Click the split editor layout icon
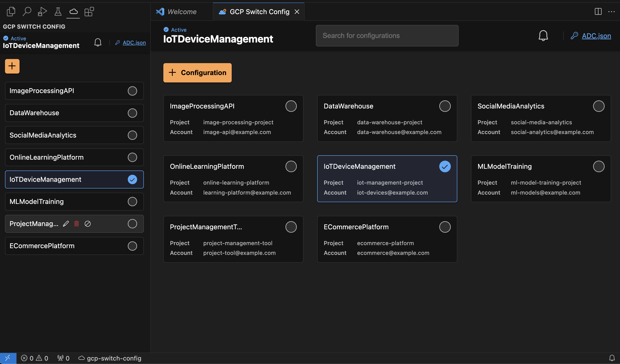The image size is (620, 364). click(x=598, y=11)
